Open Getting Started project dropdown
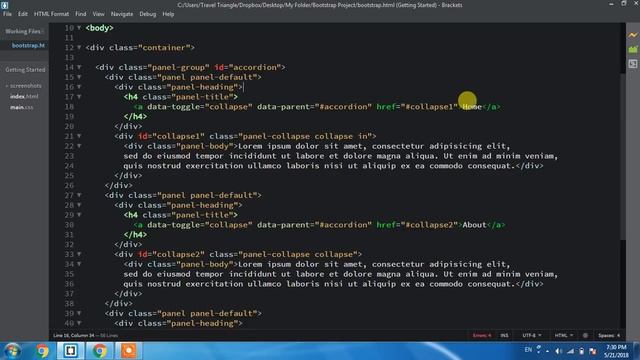This screenshot has width=640, height=360. (25, 70)
